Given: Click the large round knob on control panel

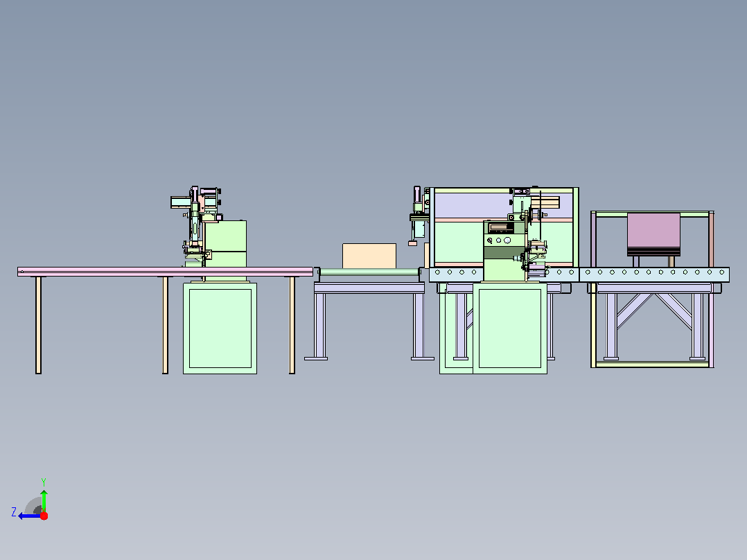Looking at the screenshot, I should click(x=507, y=240).
